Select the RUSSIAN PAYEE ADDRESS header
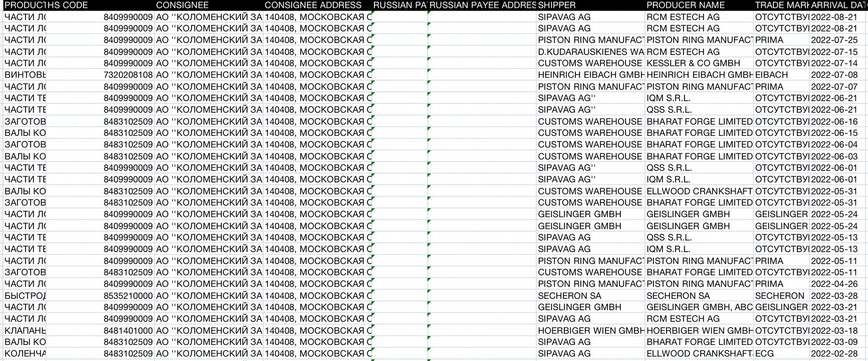Image resolution: width=868 pixels, height=361 pixels. tap(483, 5)
